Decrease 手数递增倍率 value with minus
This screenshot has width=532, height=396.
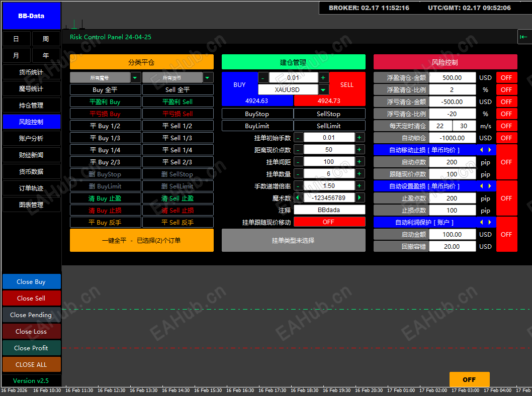[x=298, y=186]
